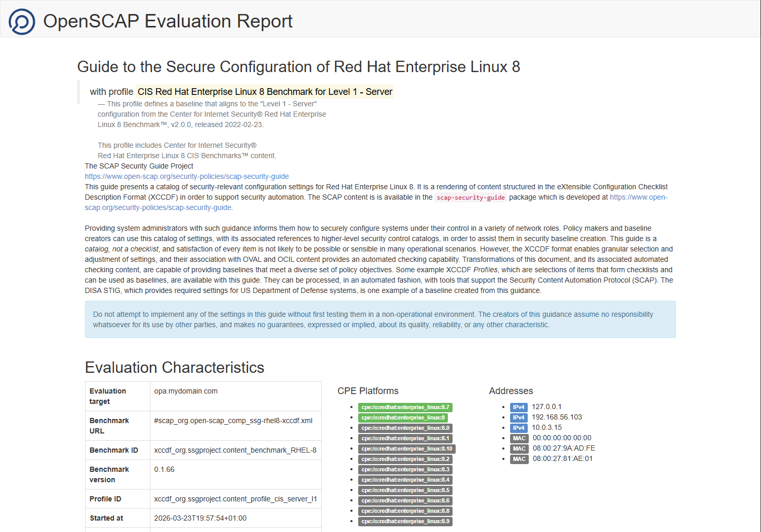Image resolution: width=761 pixels, height=532 pixels.
Task: Click the OpenSCAP logo icon
Action: coord(22,21)
